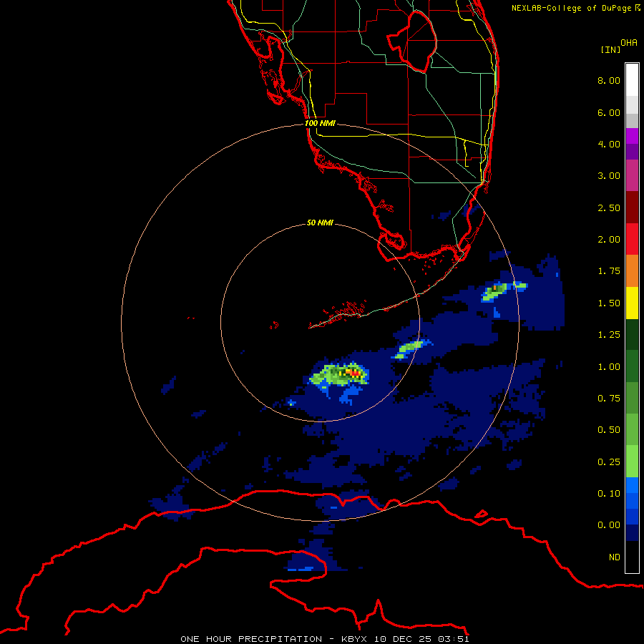This screenshot has width=644, height=644.
Task: Pick the light green swatch above 0.25
Action: click(632, 461)
